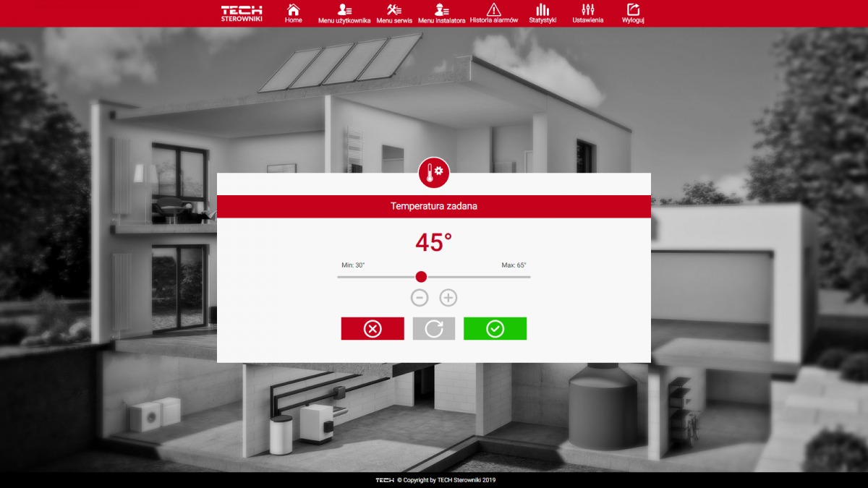Click the 45° set temperature value
Viewport: 868px width, 488px height.
[434, 243]
